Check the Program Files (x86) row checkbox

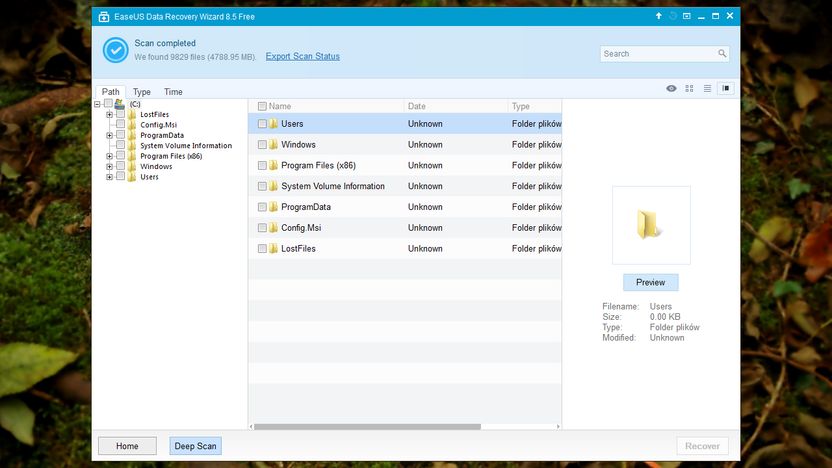pyautogui.click(x=262, y=165)
